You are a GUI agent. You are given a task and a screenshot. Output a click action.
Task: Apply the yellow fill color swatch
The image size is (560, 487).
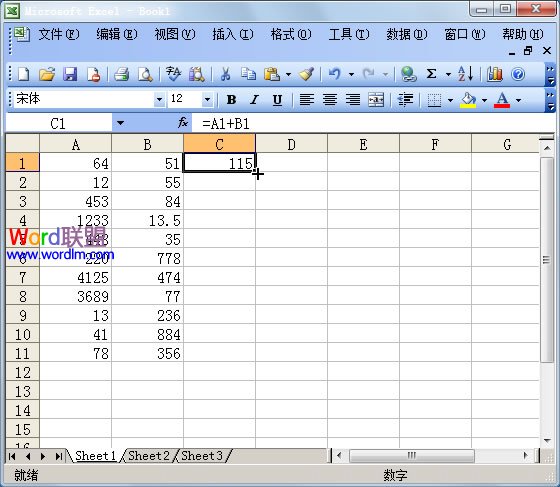point(468,100)
